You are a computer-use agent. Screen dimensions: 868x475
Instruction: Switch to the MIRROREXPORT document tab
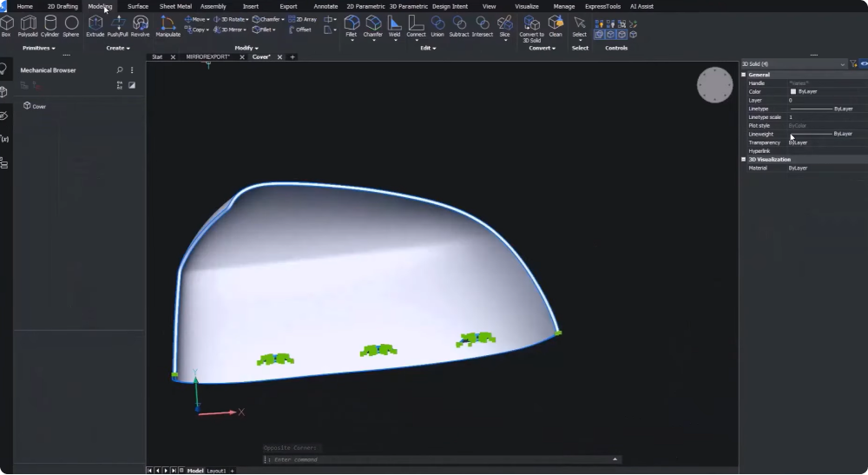207,57
